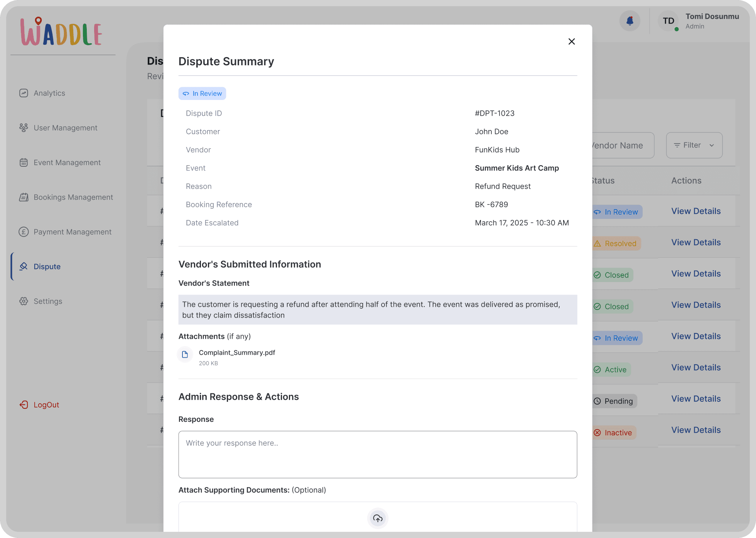The height and width of the screenshot is (538, 756).
Task: Click the response text area
Action: point(378,454)
